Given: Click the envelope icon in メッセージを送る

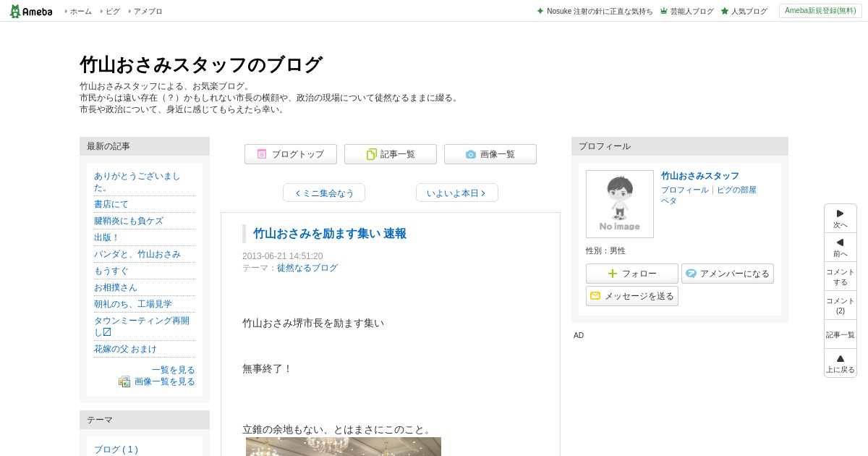Looking at the screenshot, I should [595, 296].
